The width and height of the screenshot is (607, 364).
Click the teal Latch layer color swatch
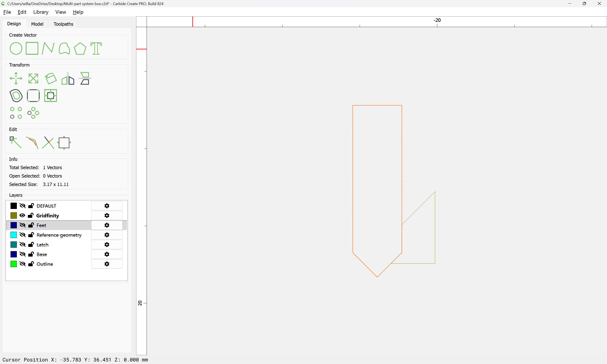14,245
